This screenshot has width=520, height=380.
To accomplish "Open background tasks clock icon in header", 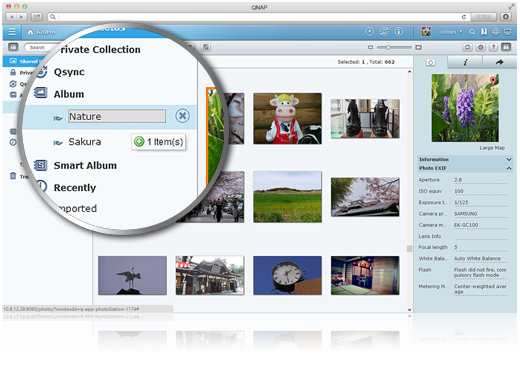I will click(369, 32).
